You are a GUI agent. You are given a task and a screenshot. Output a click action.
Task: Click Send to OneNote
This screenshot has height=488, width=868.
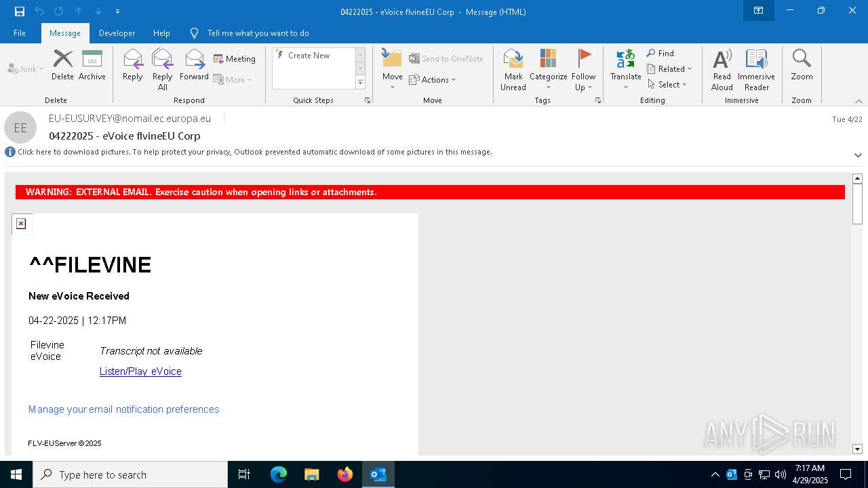click(x=446, y=59)
